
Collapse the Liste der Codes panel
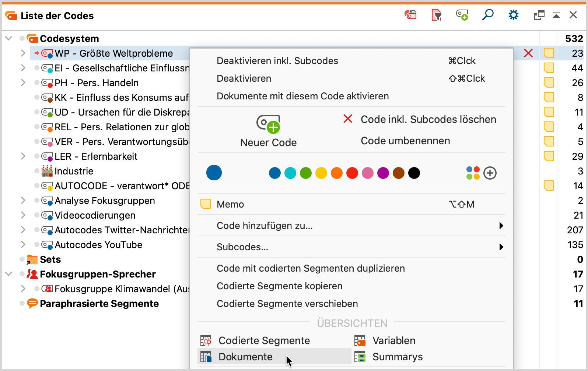coord(556,15)
